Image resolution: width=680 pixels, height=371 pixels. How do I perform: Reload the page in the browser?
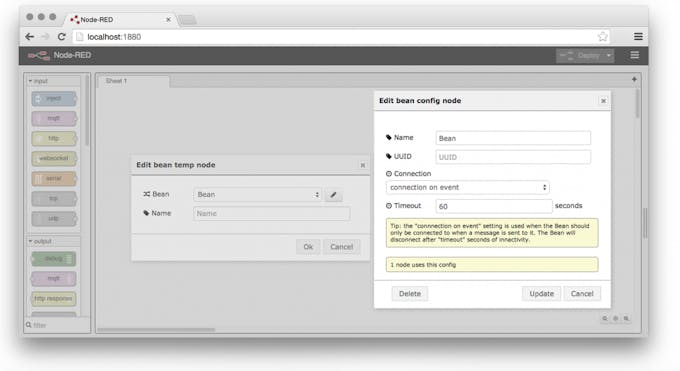(62, 36)
